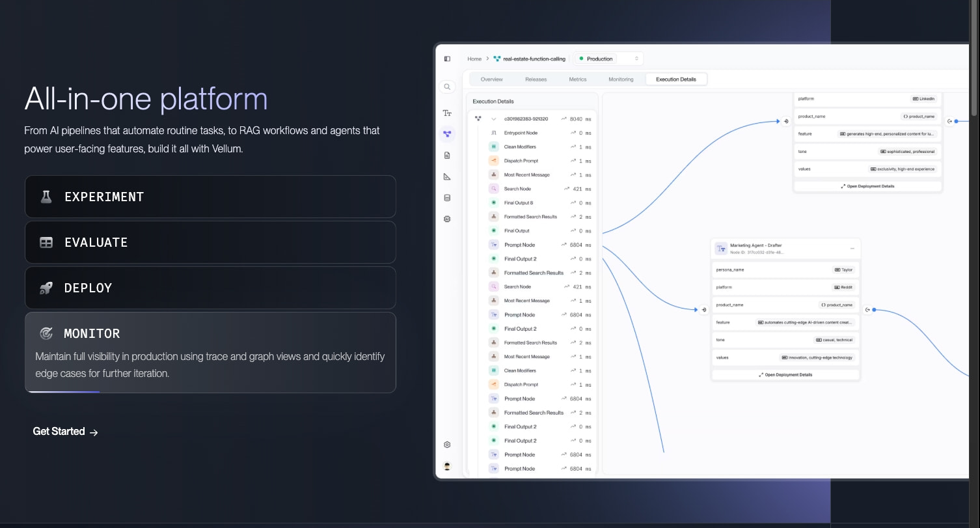Viewport: 980px width, 528px height.
Task: Open the three-dot menu on Marketing Agent - Drafter
Action: point(852,249)
